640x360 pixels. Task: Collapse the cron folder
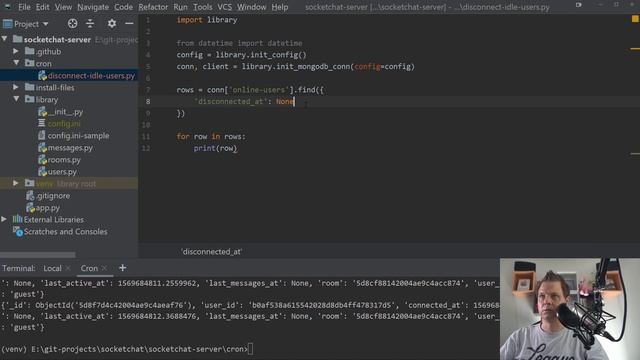pyautogui.click(x=16, y=63)
